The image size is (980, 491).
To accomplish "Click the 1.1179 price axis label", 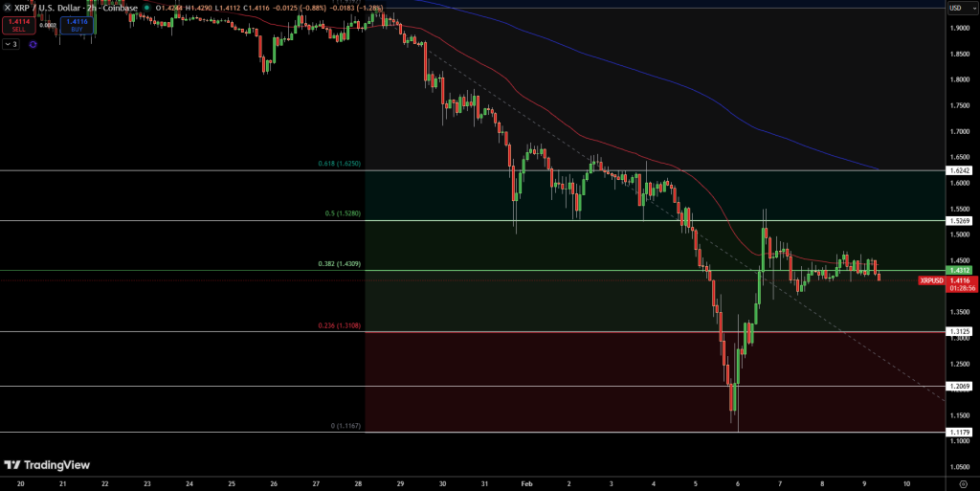I will (x=959, y=433).
